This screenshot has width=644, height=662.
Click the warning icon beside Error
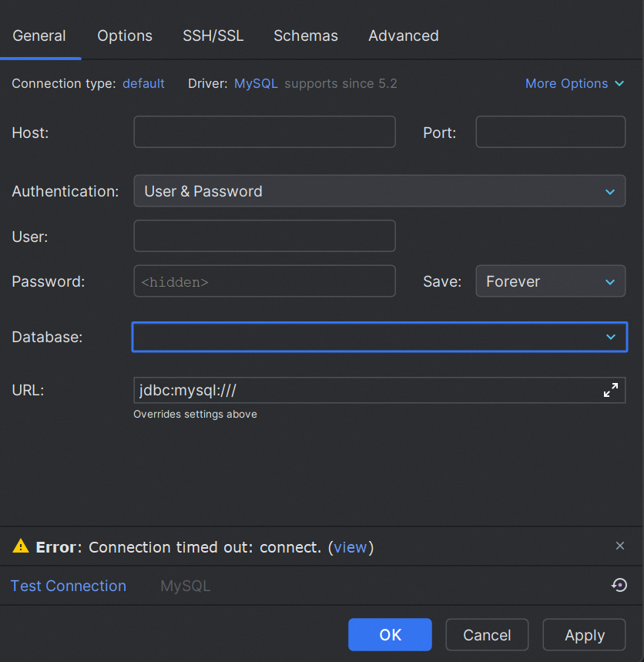21,546
